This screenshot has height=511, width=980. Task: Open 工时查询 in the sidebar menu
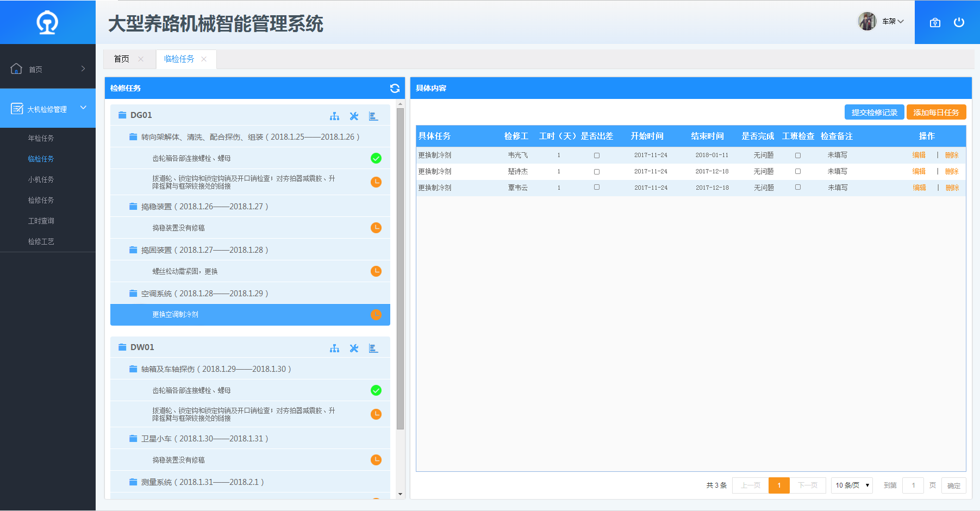[x=41, y=221]
